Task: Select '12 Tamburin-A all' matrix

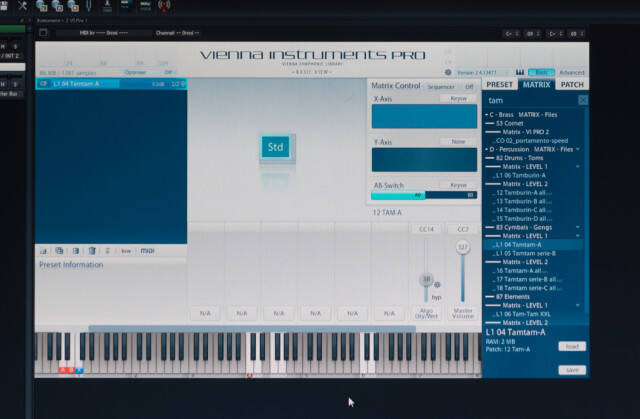Action: point(524,193)
